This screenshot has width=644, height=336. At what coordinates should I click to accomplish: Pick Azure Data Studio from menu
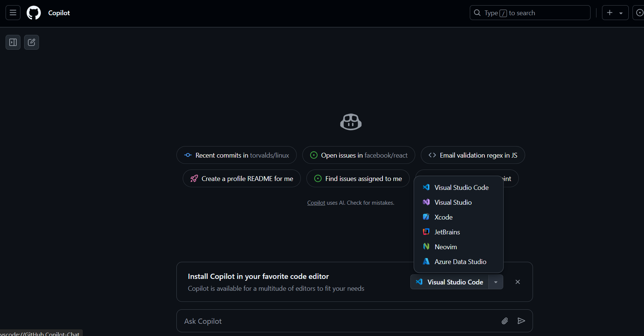459,262
